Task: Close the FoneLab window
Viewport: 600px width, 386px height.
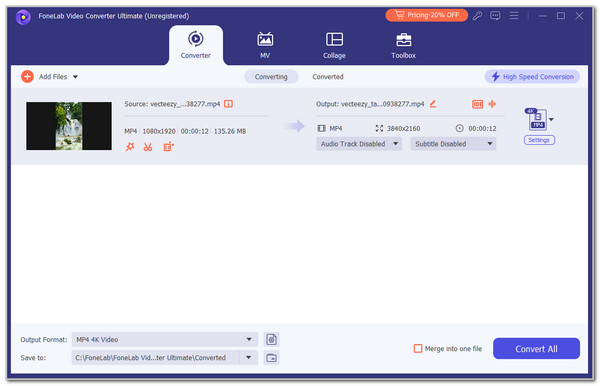Action: pyautogui.click(x=579, y=16)
